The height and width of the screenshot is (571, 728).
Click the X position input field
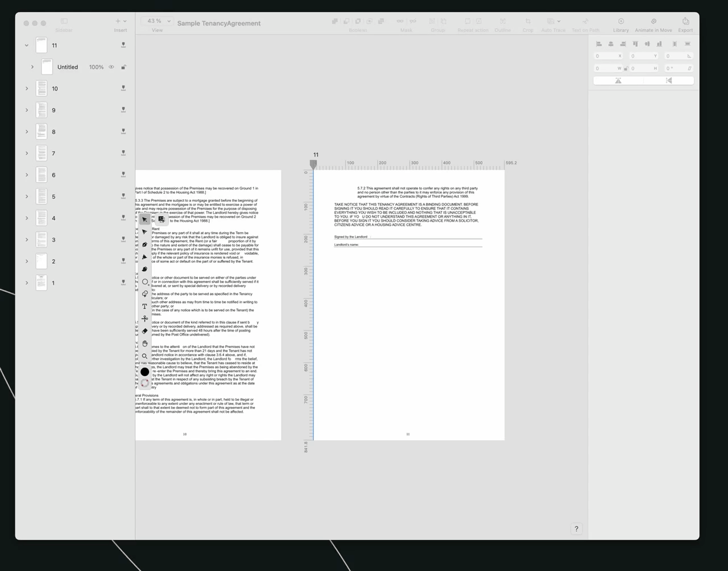point(608,56)
